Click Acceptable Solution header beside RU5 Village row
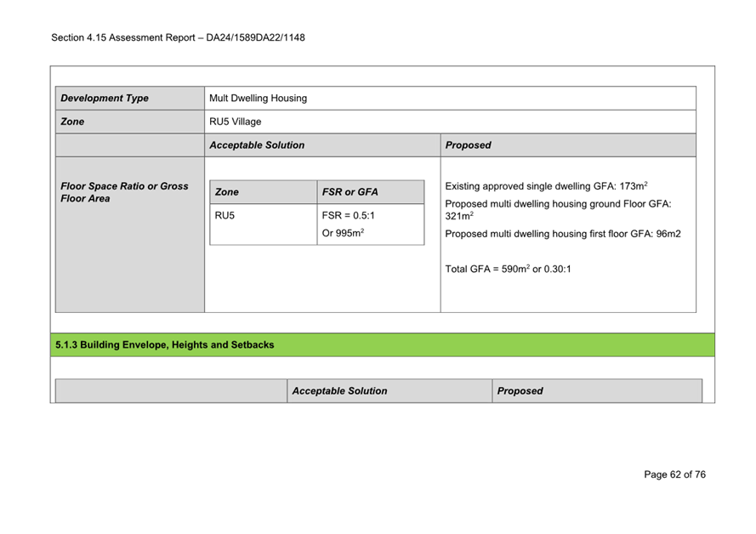This screenshot has width=756, height=534. coord(257,145)
